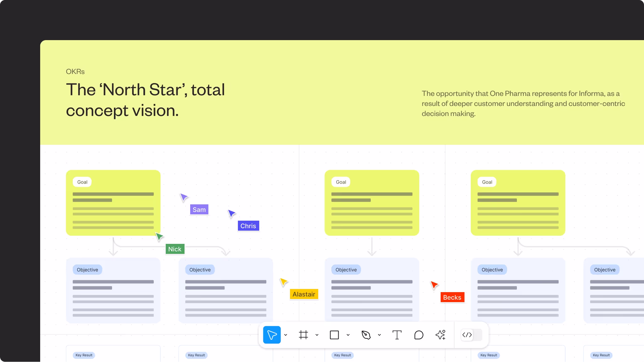
Task: Expand Frame tool options chevron
Action: tap(317, 335)
